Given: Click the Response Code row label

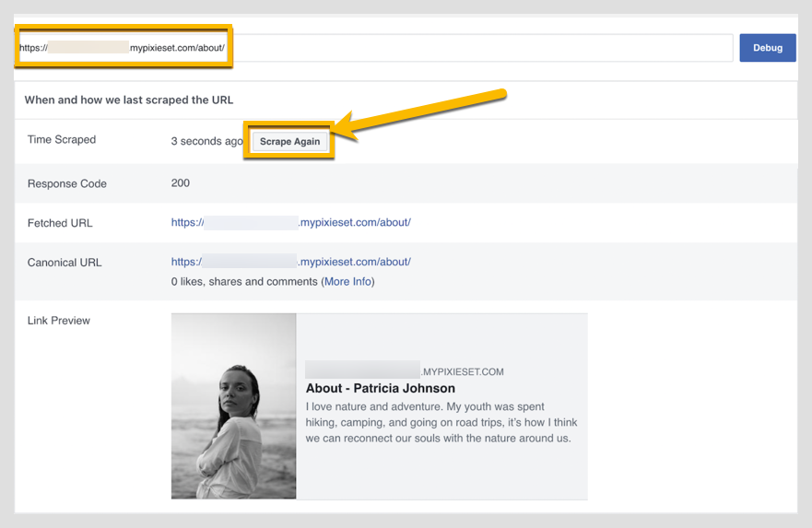Looking at the screenshot, I should pos(67,183).
